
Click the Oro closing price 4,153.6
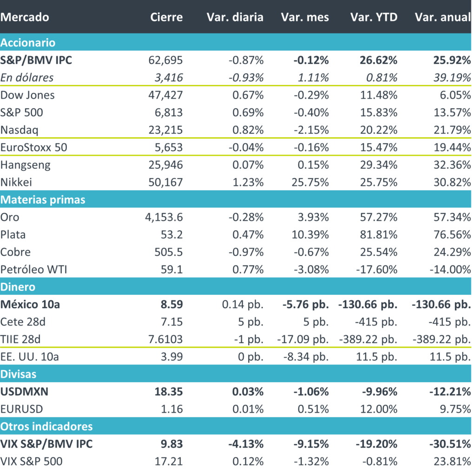point(163,217)
